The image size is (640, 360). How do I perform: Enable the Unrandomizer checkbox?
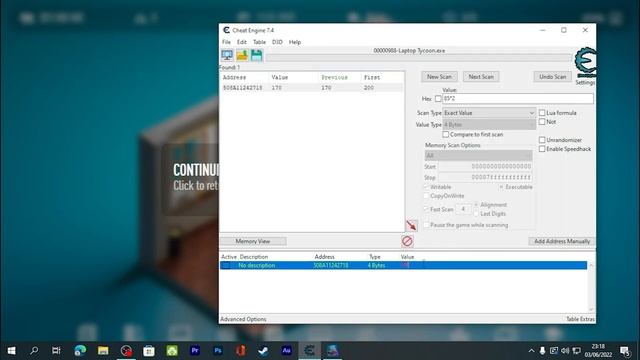542,140
